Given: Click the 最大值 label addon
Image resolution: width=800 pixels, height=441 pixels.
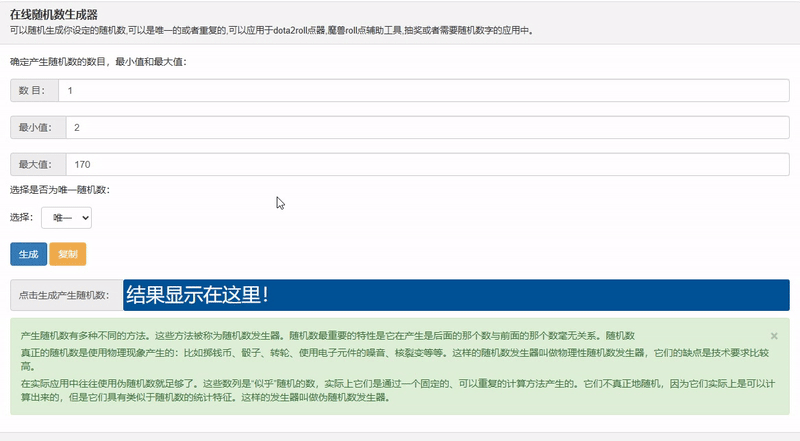Looking at the screenshot, I should tap(38, 164).
